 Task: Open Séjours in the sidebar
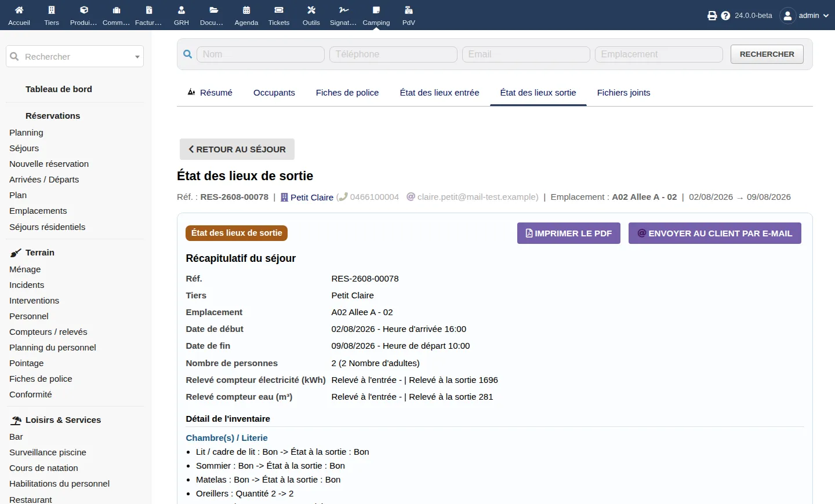24,148
